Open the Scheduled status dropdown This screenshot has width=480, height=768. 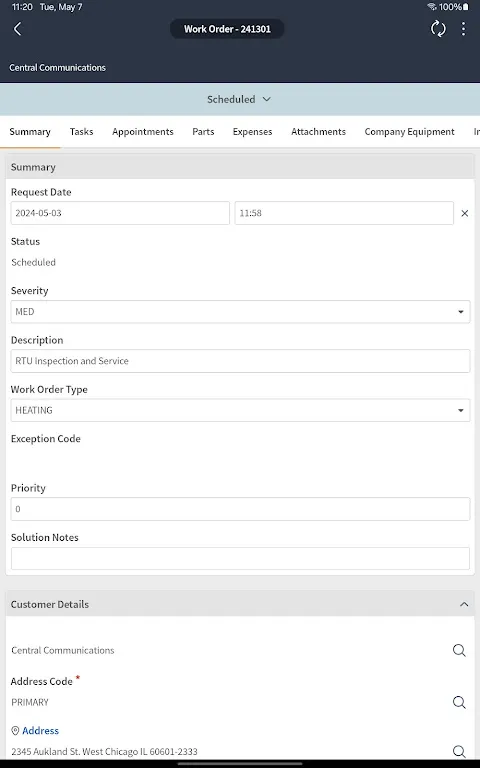coord(239,99)
